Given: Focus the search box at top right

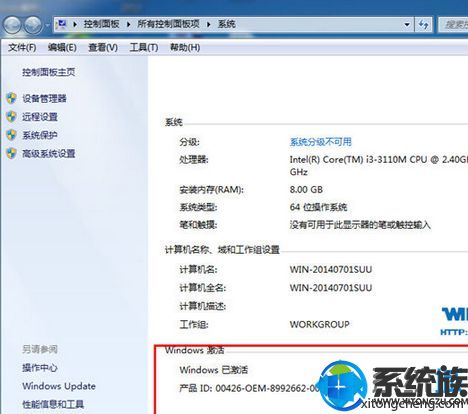Looking at the screenshot, I should 453,24.
